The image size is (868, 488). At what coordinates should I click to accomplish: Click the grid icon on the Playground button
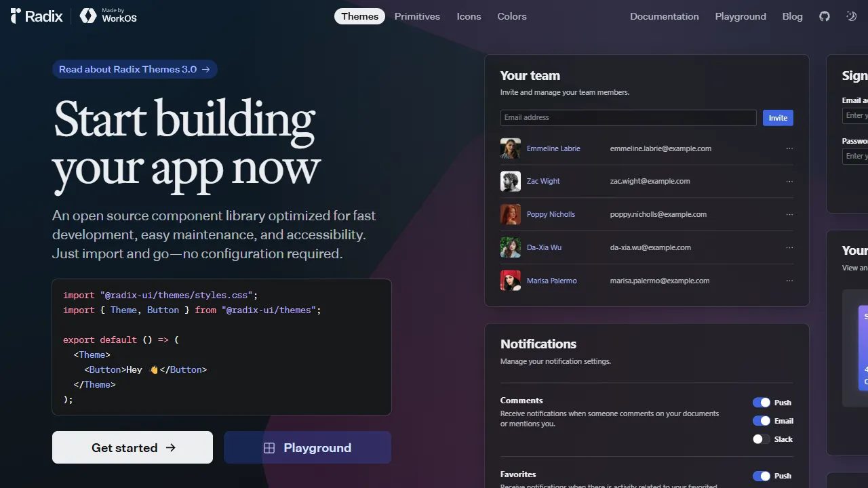[x=270, y=447]
